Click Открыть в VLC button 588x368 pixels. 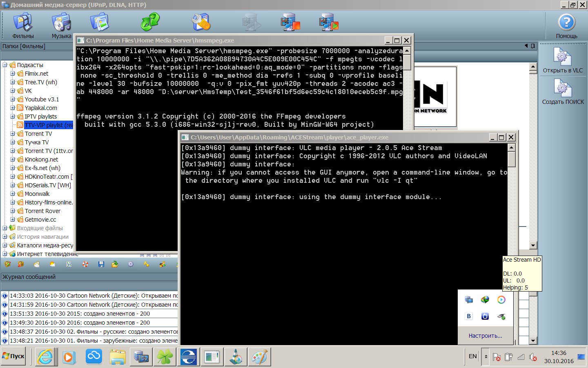(563, 61)
